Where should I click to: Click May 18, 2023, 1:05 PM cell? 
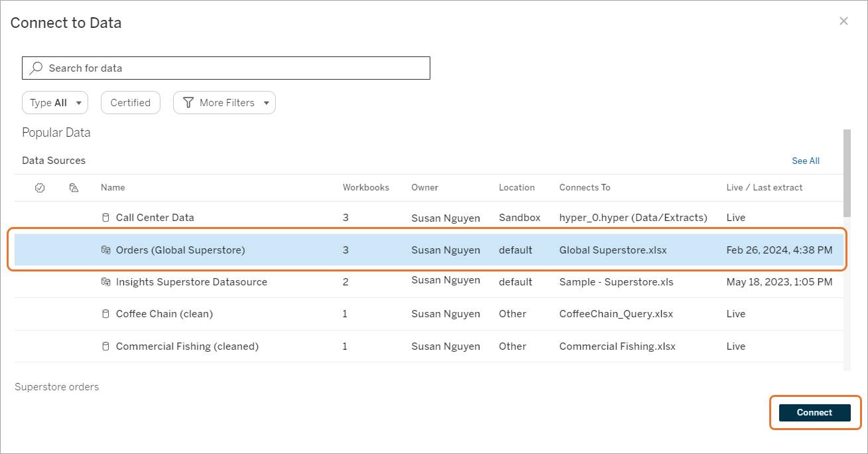coord(779,282)
